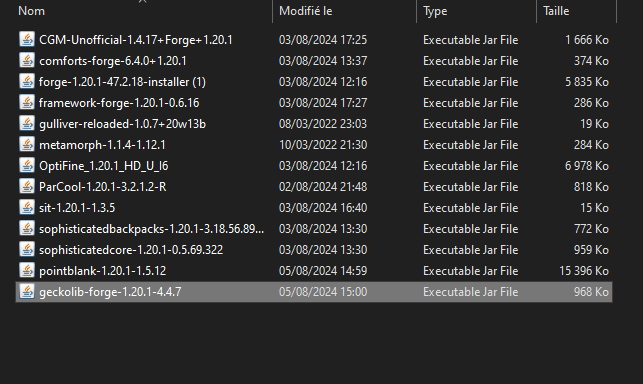Click the Jar icon of sophisticatedbackpacks-1.20.1

click(27, 228)
